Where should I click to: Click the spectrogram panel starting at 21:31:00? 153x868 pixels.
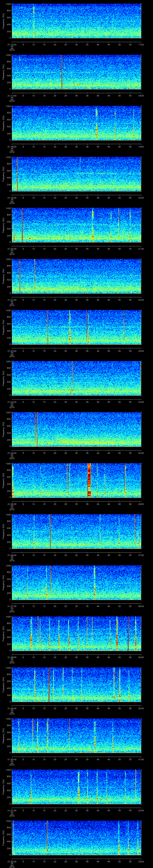tap(77, 787)
